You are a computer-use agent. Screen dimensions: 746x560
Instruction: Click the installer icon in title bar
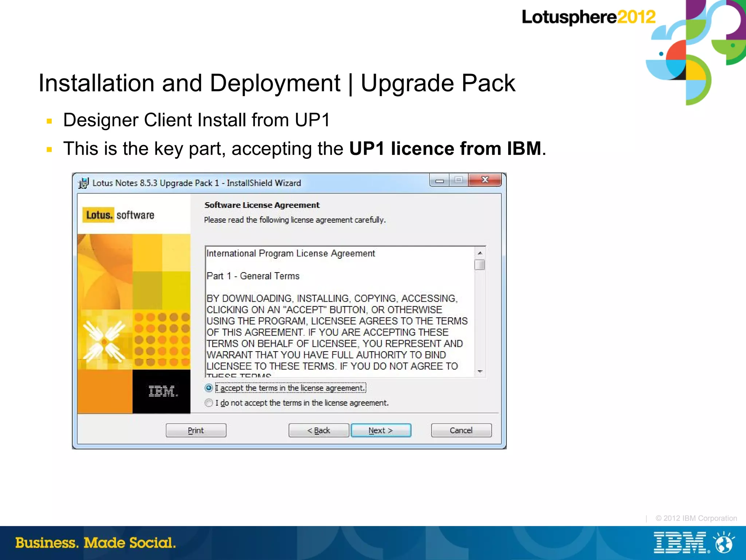tap(83, 183)
